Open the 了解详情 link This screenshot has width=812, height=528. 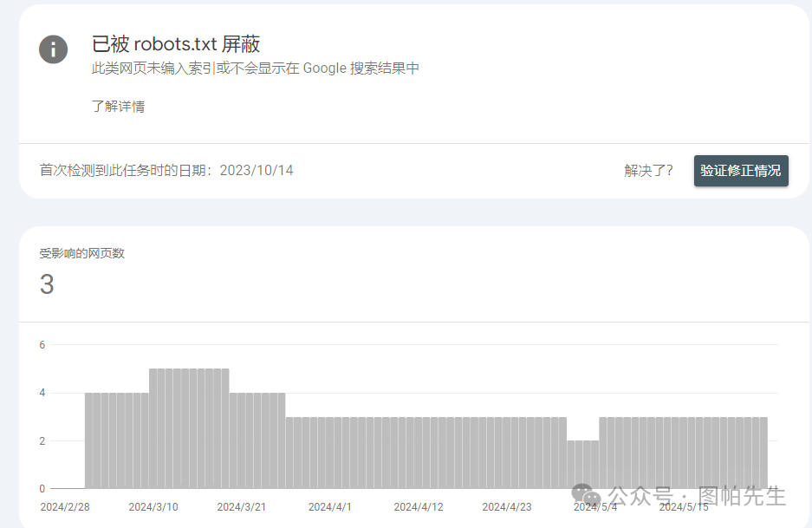tap(118, 107)
